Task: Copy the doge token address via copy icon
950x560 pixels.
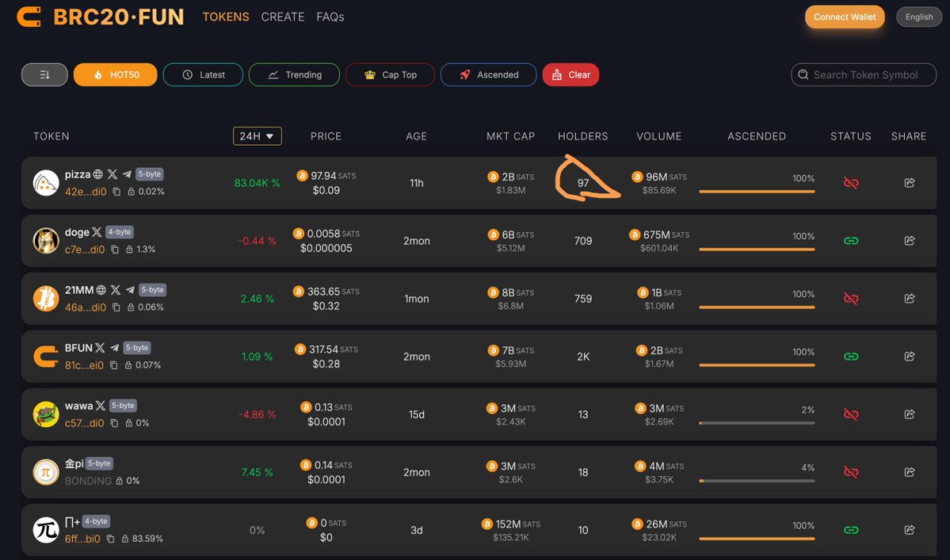Action: pos(116,249)
